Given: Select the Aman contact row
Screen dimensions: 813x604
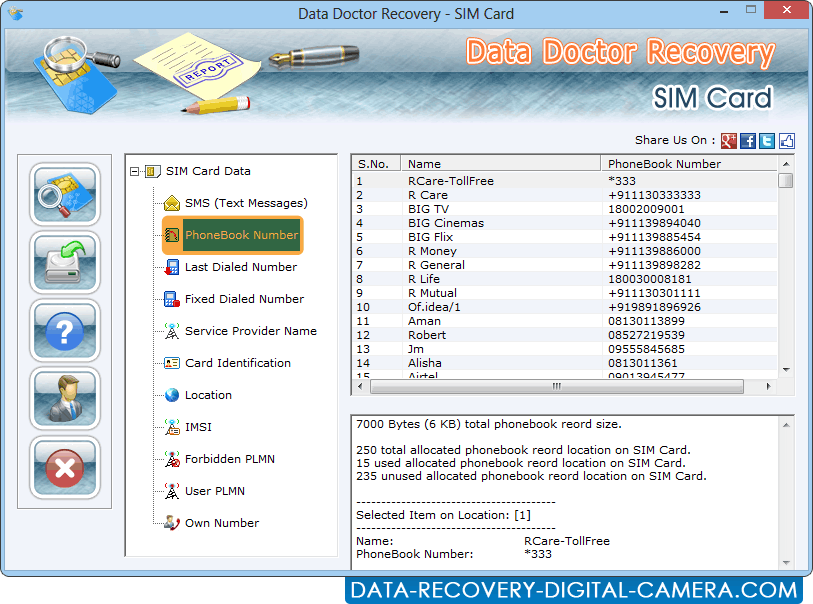Looking at the screenshot, I should pos(565,321).
